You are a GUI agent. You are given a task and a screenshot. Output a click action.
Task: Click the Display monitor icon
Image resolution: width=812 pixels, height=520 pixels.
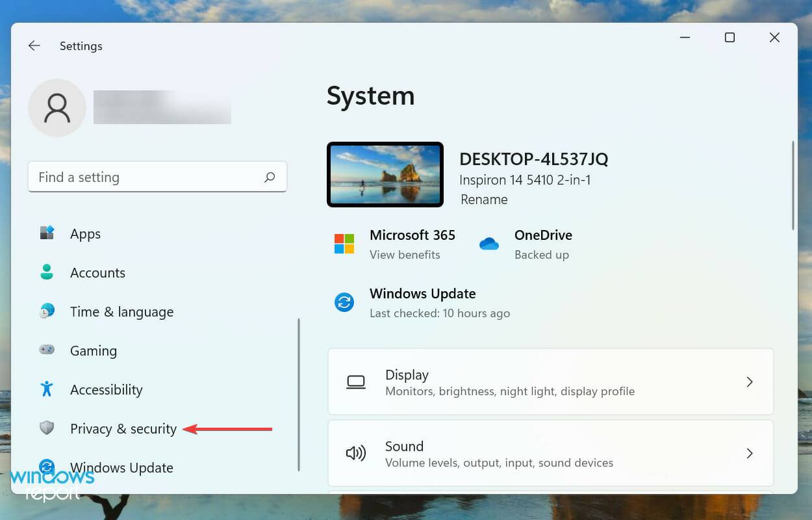coord(355,382)
